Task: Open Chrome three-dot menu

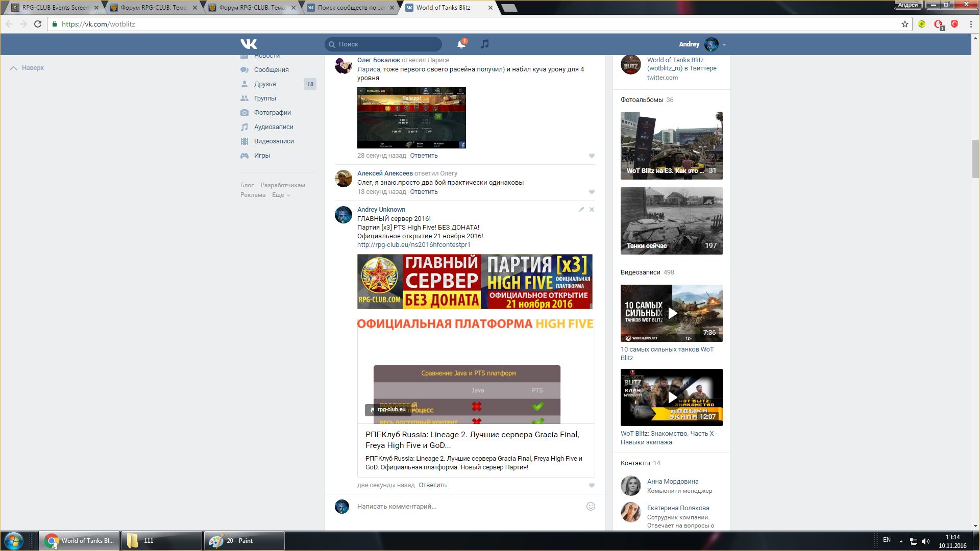Action: pyautogui.click(x=971, y=24)
